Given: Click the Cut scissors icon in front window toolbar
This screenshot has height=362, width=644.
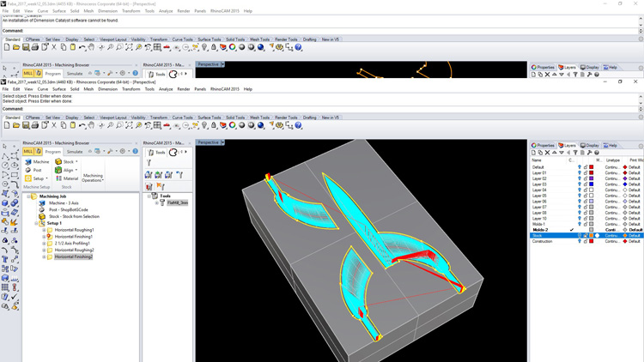Looking at the screenshot, I should (54, 125).
